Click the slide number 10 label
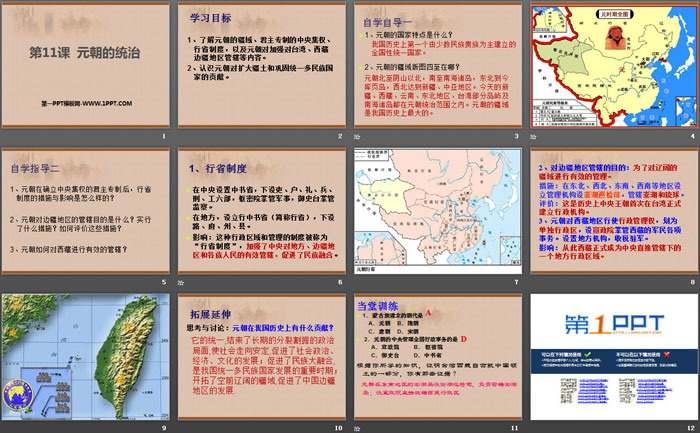 [x=338, y=428]
